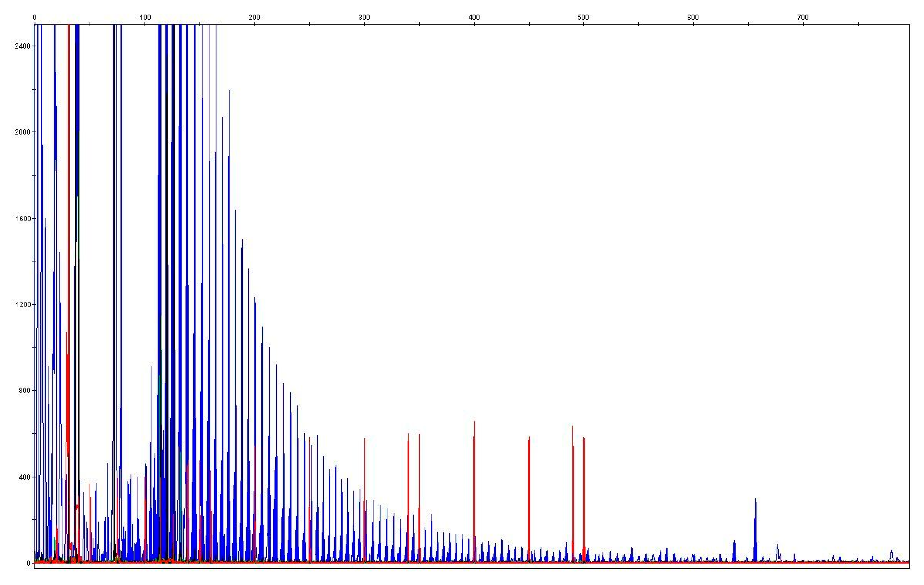Image resolution: width=924 pixels, height=585 pixels.
Task: Click the x-axis label 700
Action: 803,17
